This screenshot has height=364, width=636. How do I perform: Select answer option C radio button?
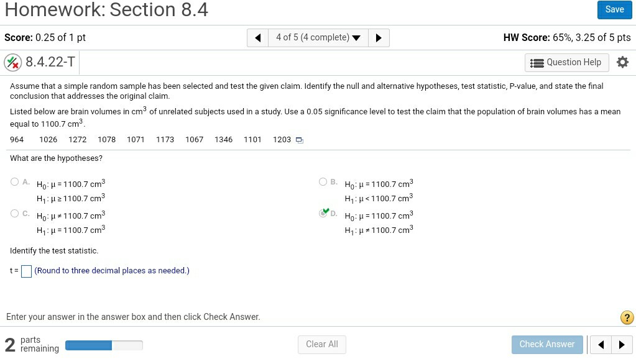[15, 214]
